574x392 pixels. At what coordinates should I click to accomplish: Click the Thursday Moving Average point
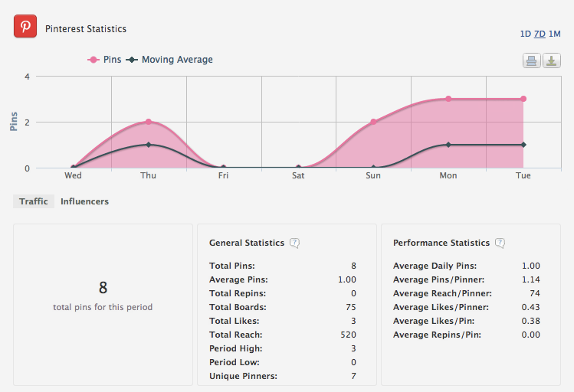149,145
